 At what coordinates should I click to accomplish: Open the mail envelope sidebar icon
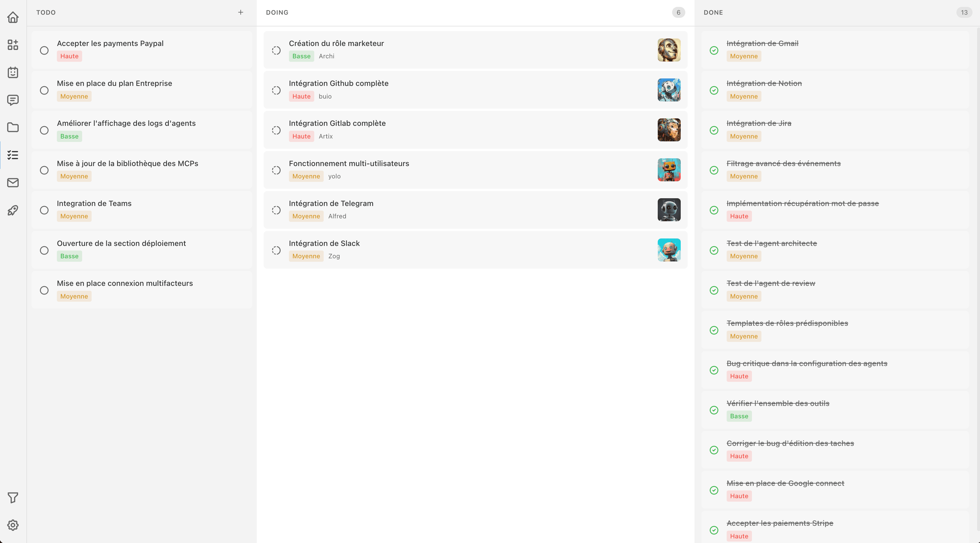click(13, 183)
